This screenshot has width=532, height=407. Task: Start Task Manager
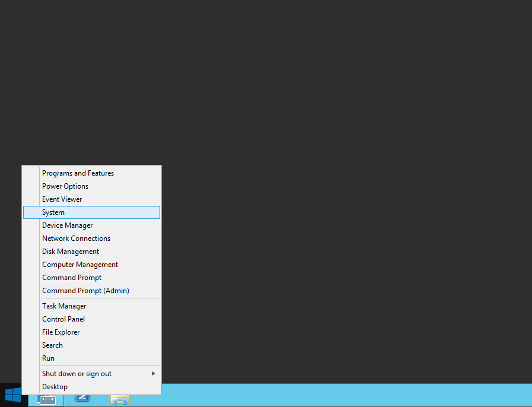[x=64, y=306]
